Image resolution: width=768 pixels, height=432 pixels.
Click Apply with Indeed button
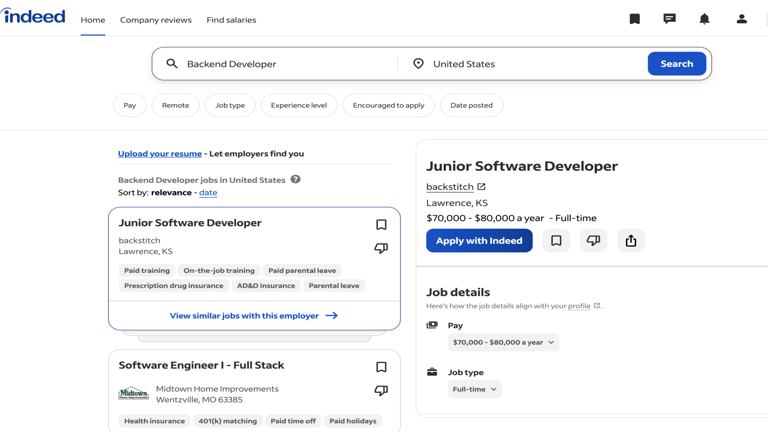479,240
